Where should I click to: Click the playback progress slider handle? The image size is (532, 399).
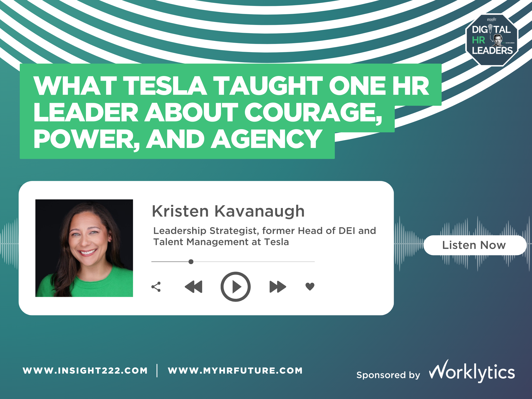point(191,262)
